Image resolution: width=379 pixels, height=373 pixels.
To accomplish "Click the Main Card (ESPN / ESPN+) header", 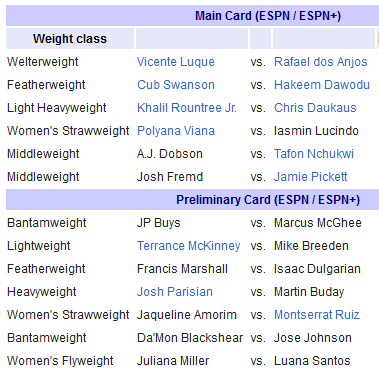I will 268,16.
